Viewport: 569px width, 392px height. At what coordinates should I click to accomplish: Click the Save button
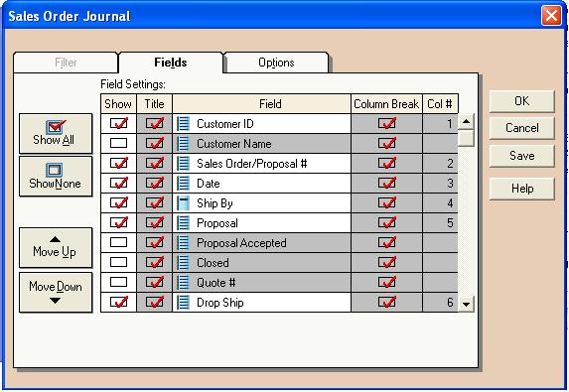click(521, 156)
